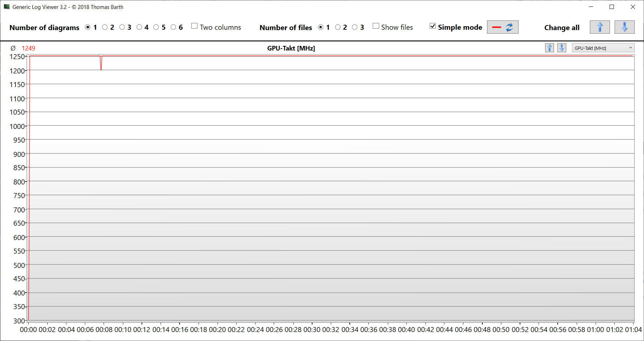
Task: Disable the Simple mode checkbox
Action: (x=433, y=26)
